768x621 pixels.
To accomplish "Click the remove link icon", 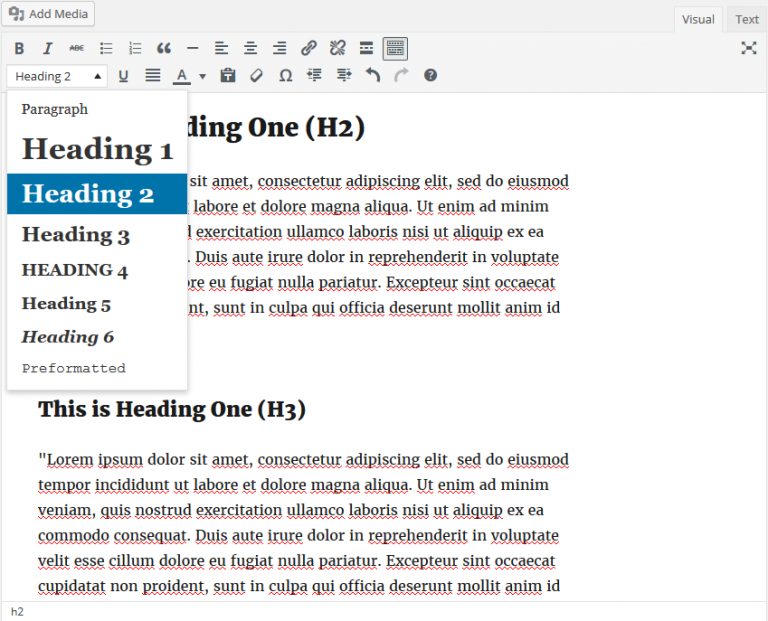I will (338, 48).
